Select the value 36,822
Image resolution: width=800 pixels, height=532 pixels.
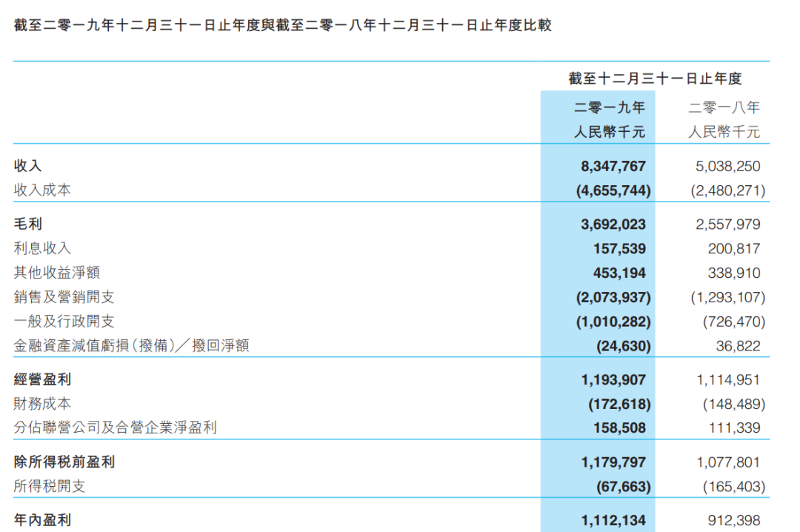coord(738,346)
